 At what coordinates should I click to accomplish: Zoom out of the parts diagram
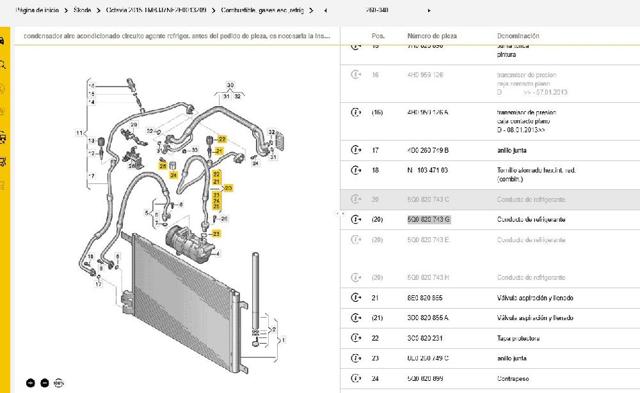45,383
